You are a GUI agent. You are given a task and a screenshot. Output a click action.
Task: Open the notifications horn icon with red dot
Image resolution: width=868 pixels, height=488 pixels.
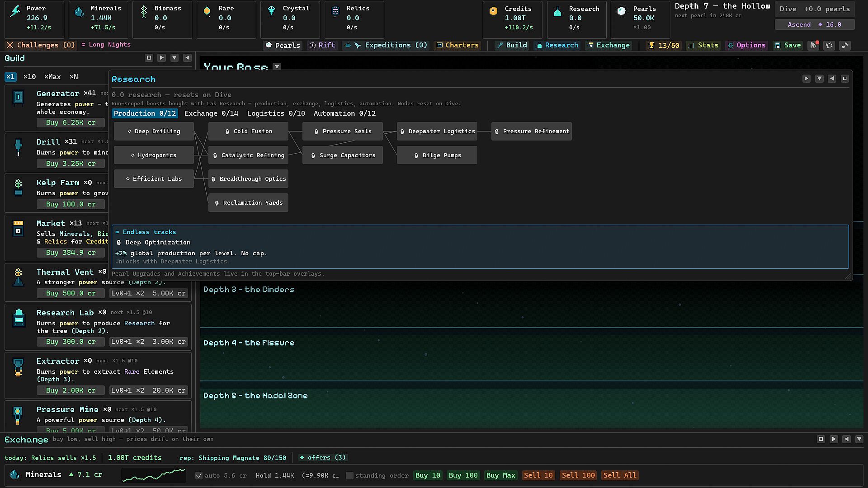click(x=813, y=45)
